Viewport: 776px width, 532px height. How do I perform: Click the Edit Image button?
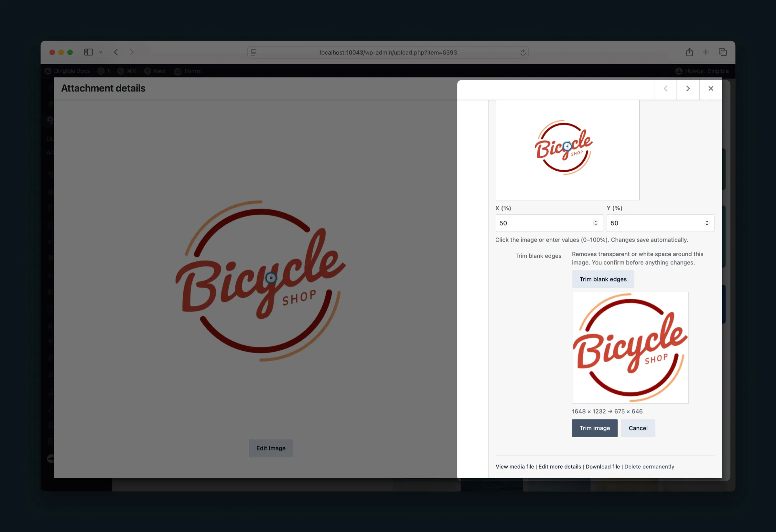271,448
